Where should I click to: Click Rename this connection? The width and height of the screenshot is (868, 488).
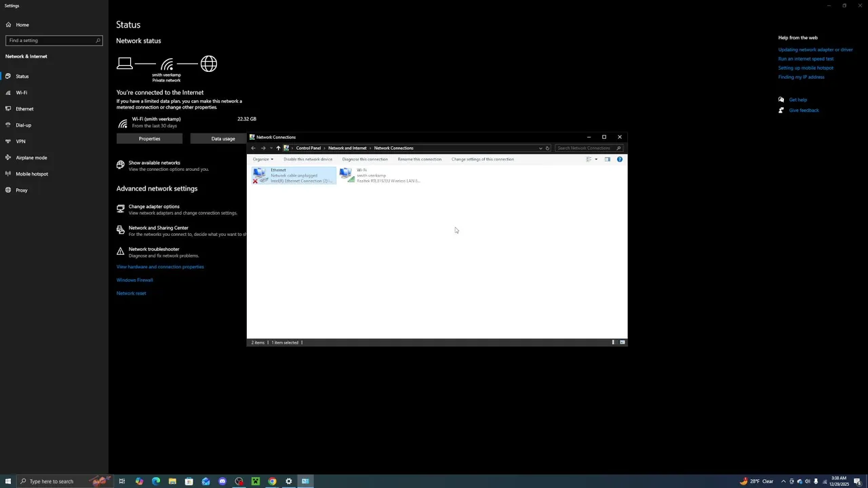pos(419,159)
